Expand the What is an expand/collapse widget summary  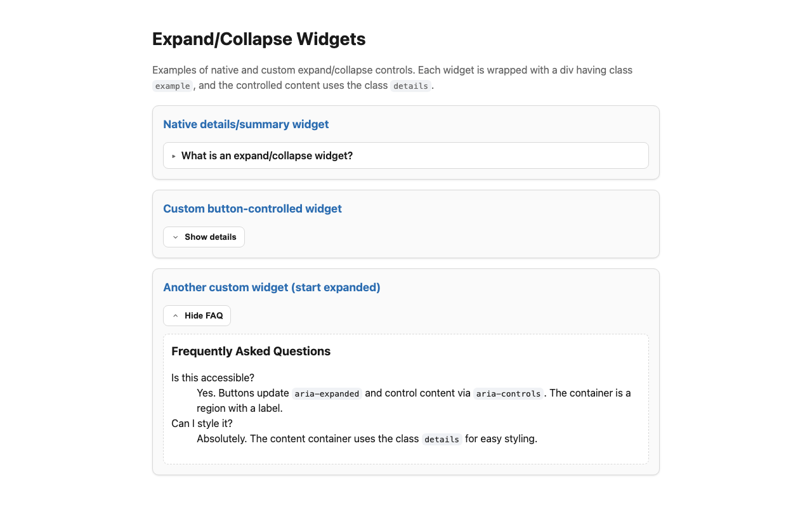click(x=266, y=155)
